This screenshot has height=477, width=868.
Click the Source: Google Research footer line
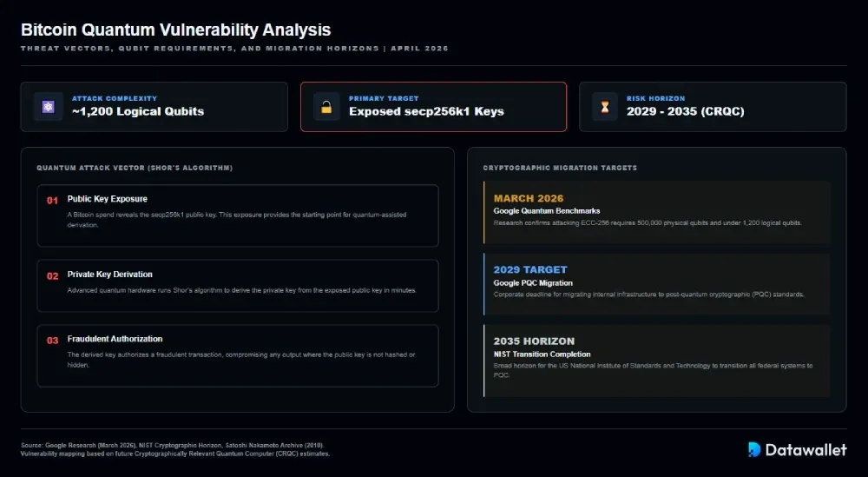click(x=173, y=445)
